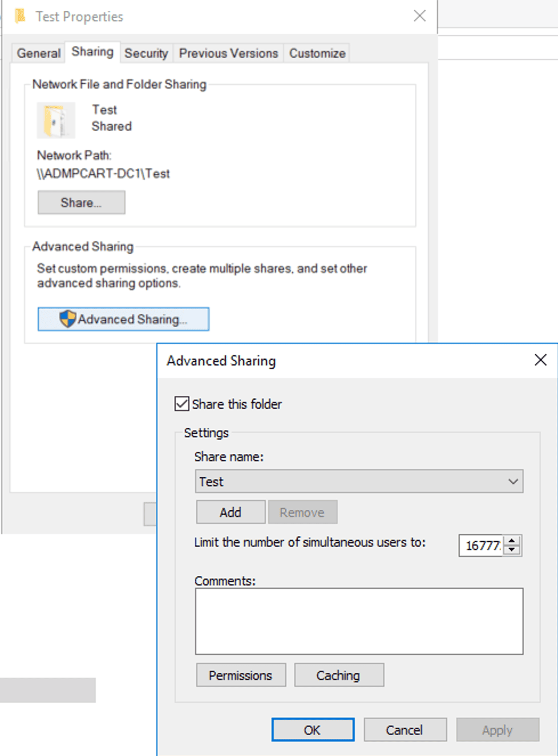The width and height of the screenshot is (558, 756).
Task: Click inside the Comments text box
Action: (x=359, y=620)
